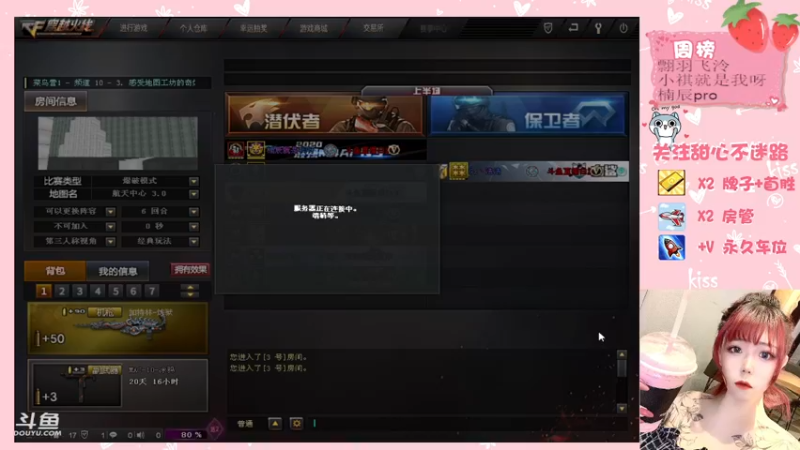Image resolution: width=800 pixels, height=450 pixels.
Task: Click the shield icon in bottom status bar
Action: tap(85, 435)
